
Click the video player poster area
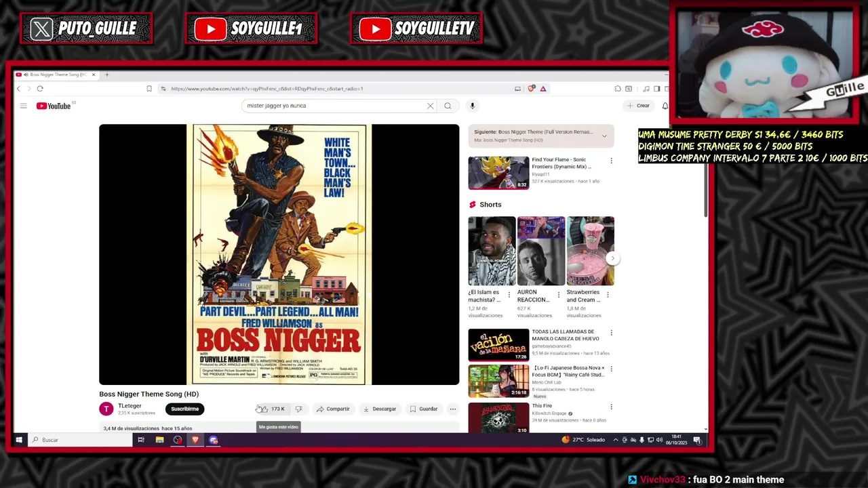point(279,255)
